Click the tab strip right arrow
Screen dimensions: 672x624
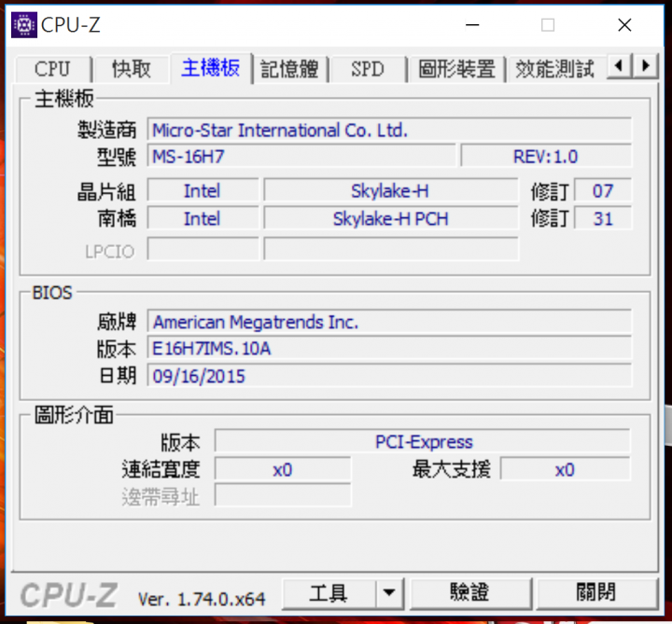click(646, 66)
